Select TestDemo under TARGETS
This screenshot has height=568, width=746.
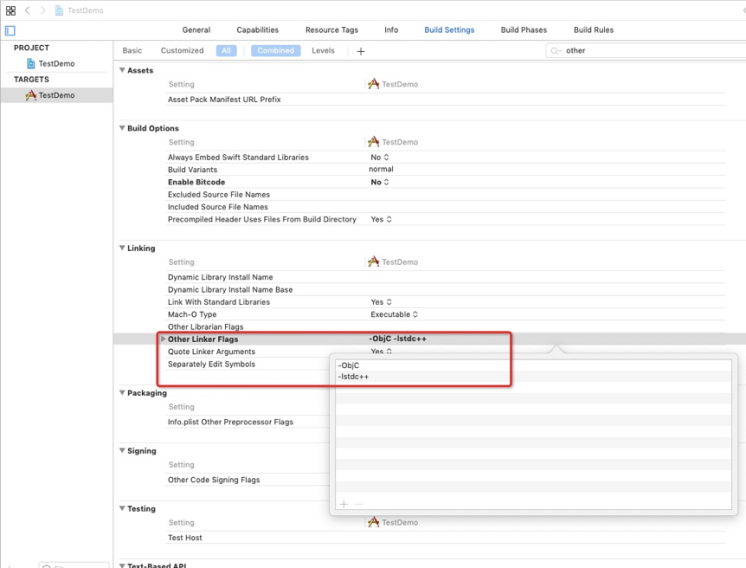point(55,95)
